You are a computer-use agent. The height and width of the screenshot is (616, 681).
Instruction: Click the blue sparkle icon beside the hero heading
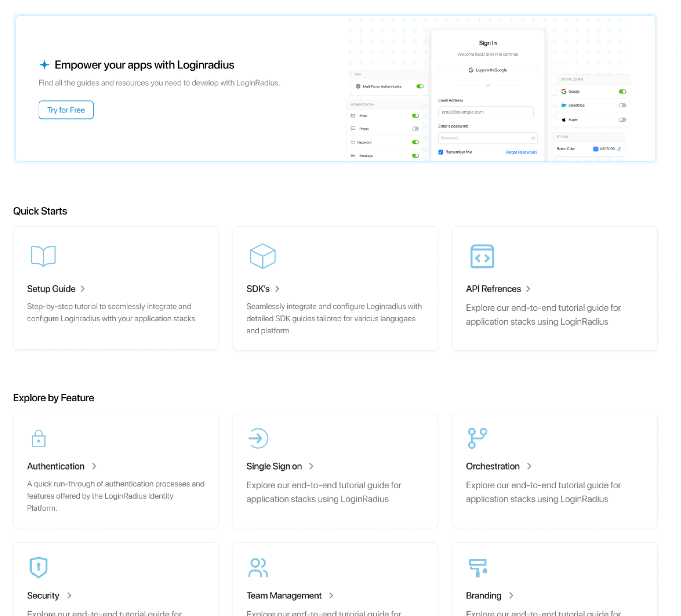tap(44, 65)
